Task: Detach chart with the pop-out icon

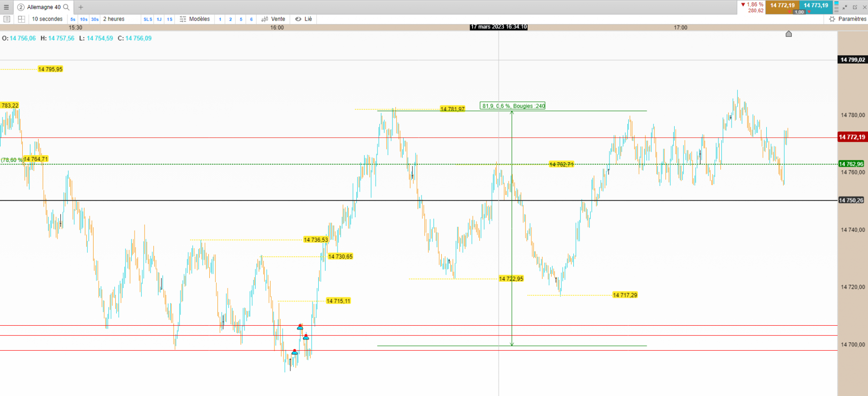Action: coord(855,7)
